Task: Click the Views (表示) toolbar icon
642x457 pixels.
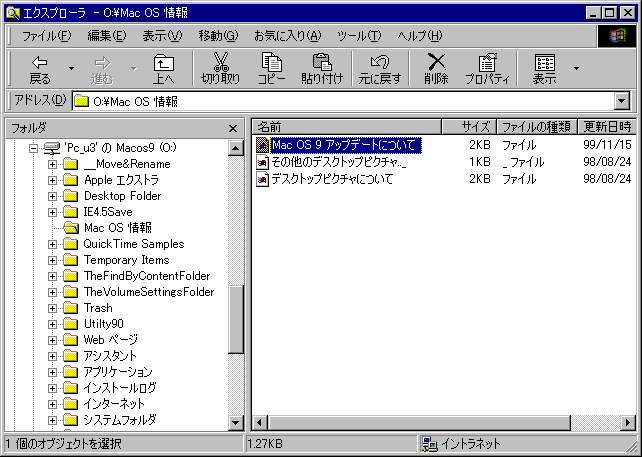Action: coord(545,63)
